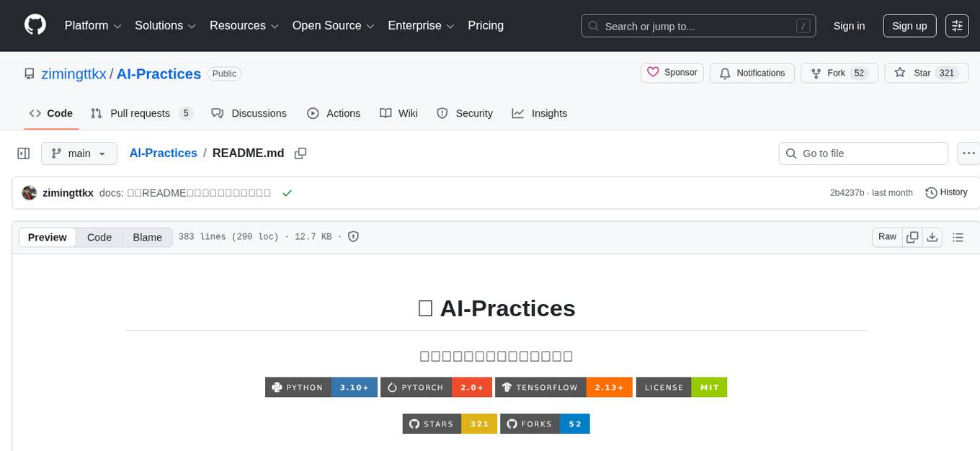This screenshot has height=451, width=980.
Task: Open the commit History for README.md
Action: (946, 192)
